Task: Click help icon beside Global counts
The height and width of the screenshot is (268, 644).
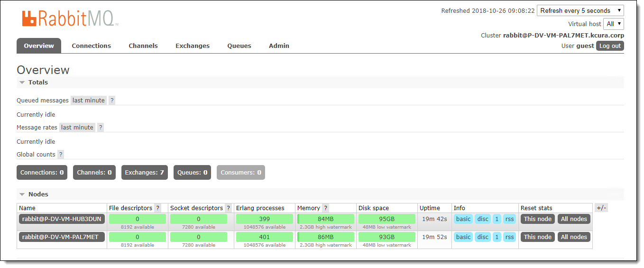Action: click(x=61, y=155)
